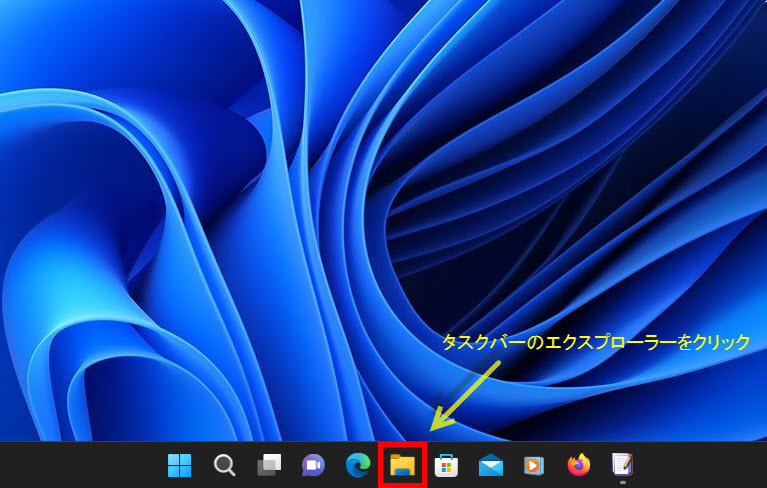
Task: Open File Explorer from the taskbar
Action: click(403, 465)
